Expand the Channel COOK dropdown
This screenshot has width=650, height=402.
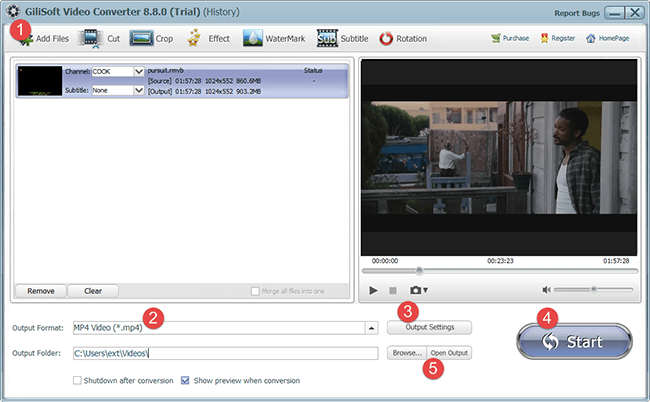tap(139, 72)
